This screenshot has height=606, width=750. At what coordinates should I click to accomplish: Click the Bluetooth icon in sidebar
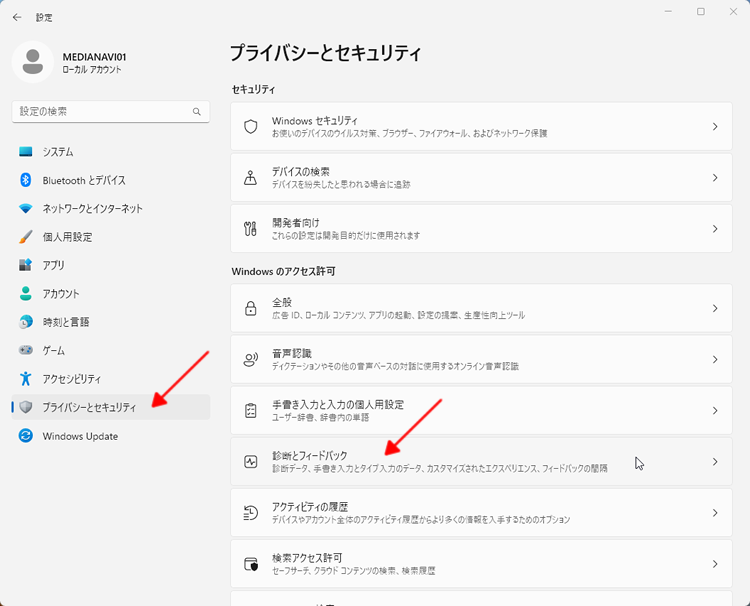(25, 180)
